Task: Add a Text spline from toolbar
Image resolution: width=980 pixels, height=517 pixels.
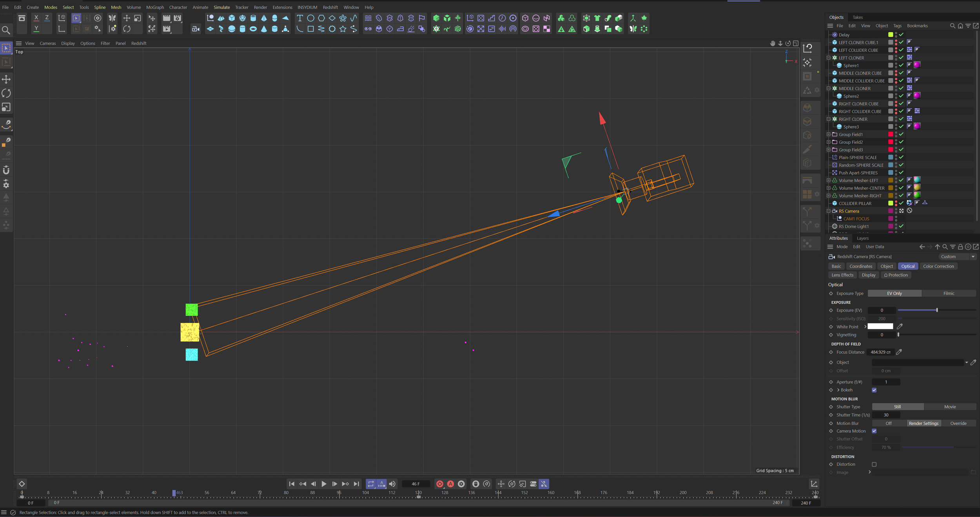Action: tap(300, 18)
